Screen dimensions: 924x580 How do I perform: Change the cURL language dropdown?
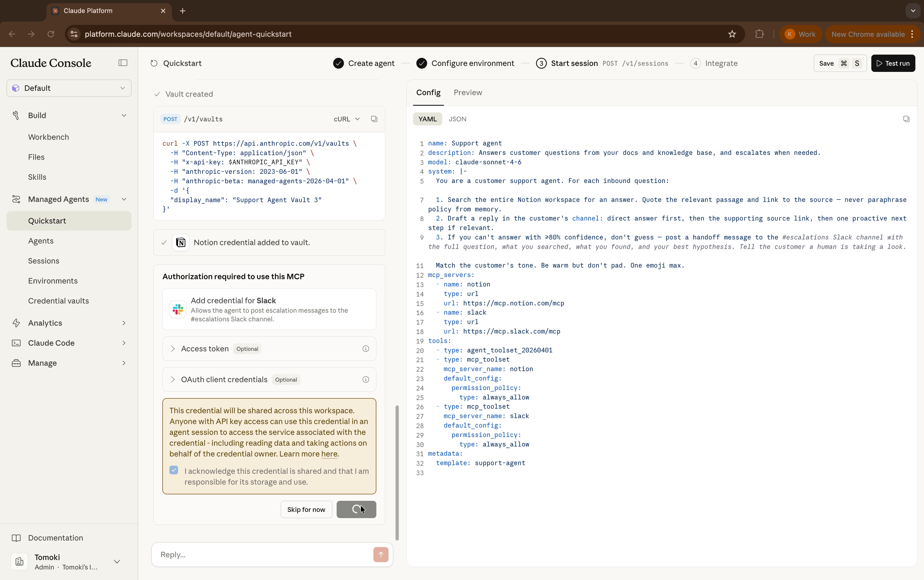click(x=347, y=119)
